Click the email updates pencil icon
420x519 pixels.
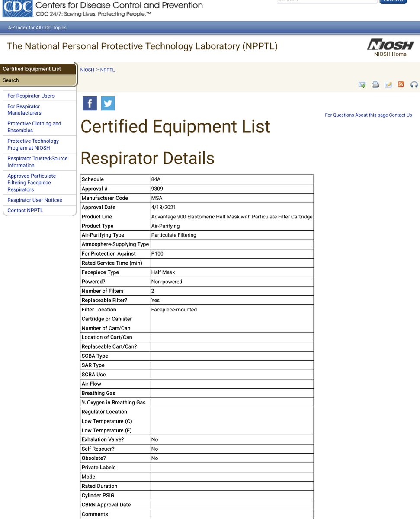pos(388,85)
